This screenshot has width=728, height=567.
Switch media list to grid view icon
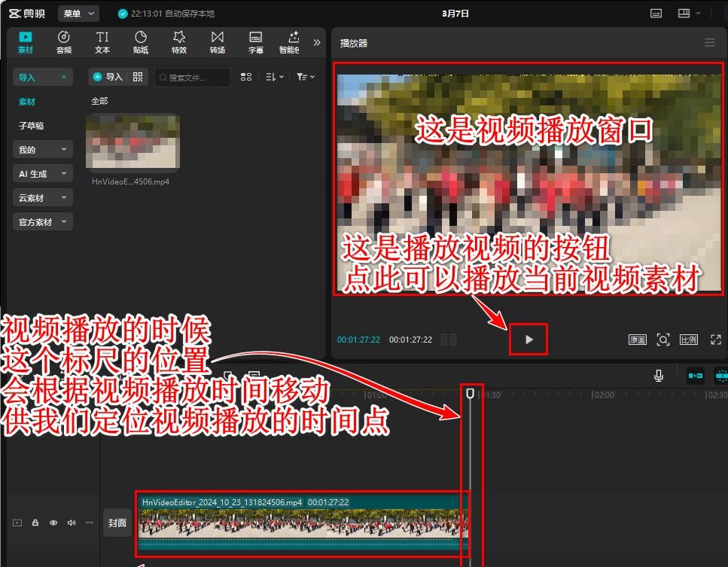(x=246, y=77)
